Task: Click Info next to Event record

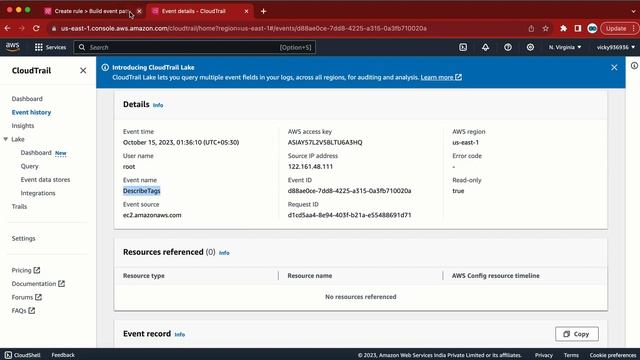Action: point(180,334)
